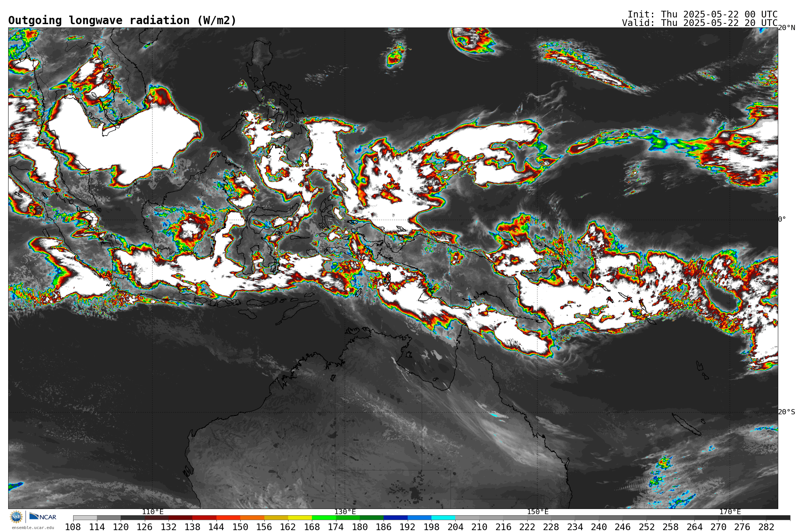802x532 pixels.
Task: Click the 222 colorbar value
Action: (527, 527)
